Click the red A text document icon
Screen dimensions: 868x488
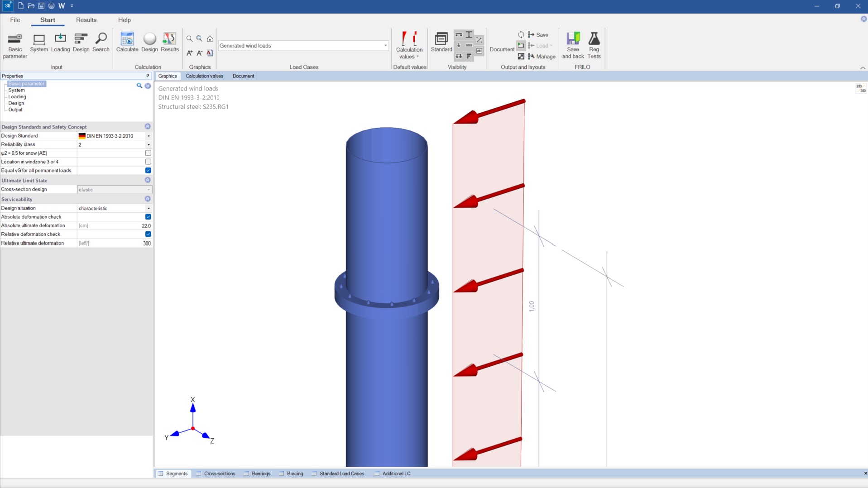click(x=210, y=53)
